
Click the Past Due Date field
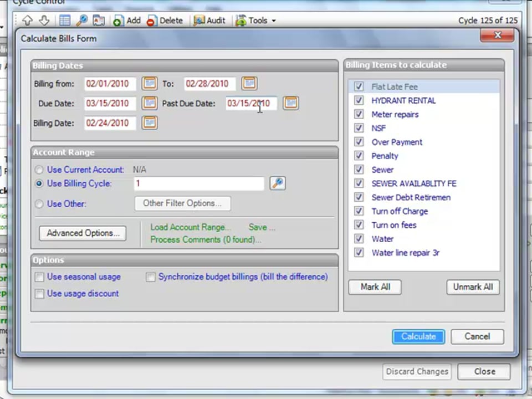point(252,103)
